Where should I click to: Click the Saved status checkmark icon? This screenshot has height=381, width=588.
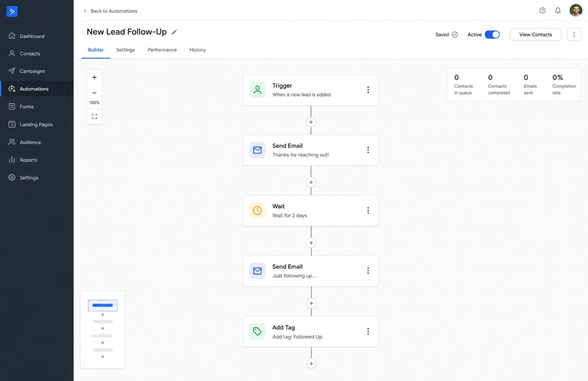pos(455,35)
